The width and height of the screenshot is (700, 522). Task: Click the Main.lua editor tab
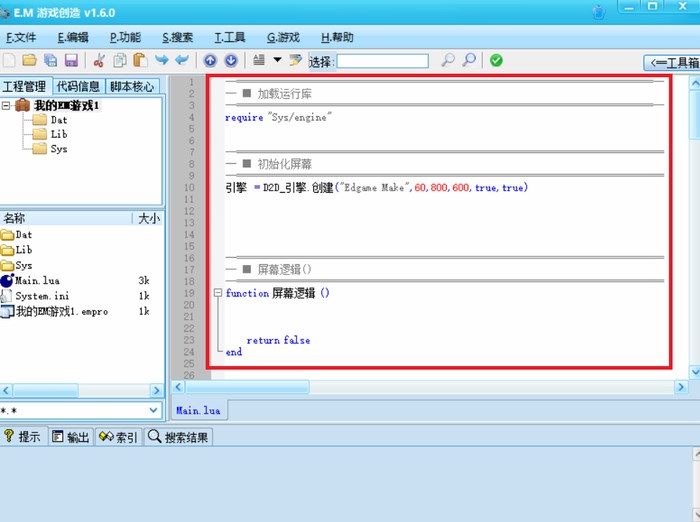[x=198, y=410]
